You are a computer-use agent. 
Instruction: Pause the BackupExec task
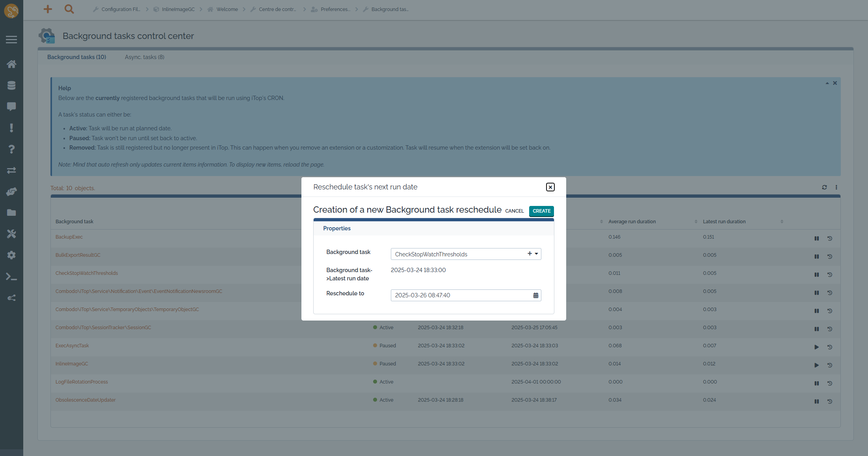coord(816,238)
